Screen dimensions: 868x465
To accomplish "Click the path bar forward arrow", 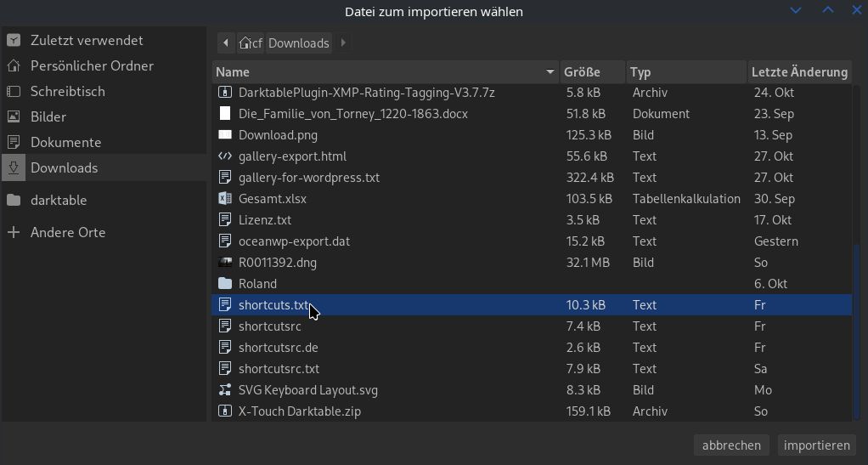I will point(343,43).
